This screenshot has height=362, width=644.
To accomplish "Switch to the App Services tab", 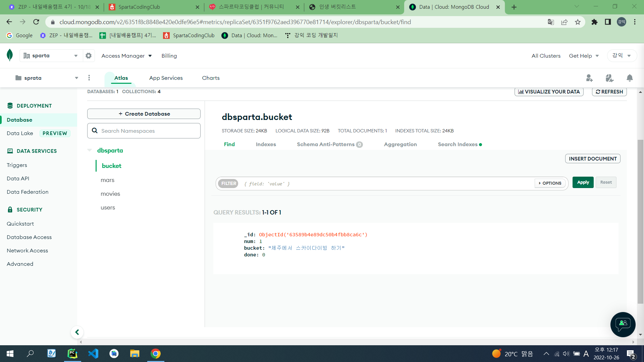I will point(166,78).
